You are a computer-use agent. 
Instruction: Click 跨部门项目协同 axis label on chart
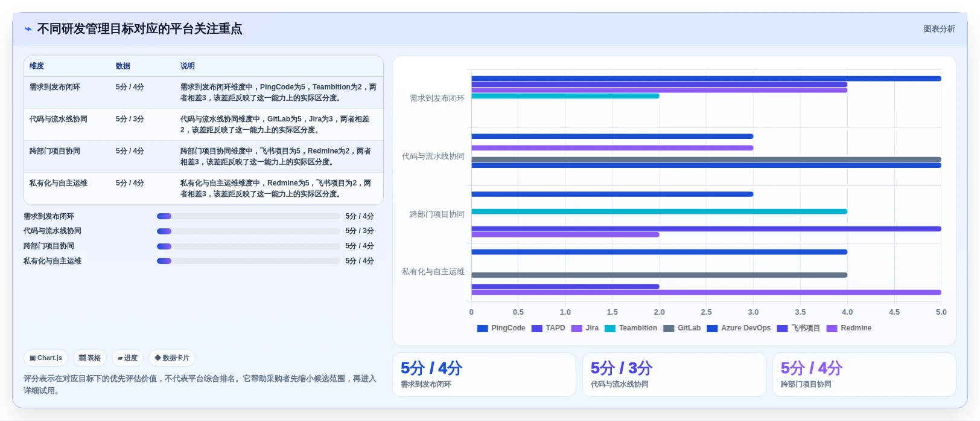[437, 214]
